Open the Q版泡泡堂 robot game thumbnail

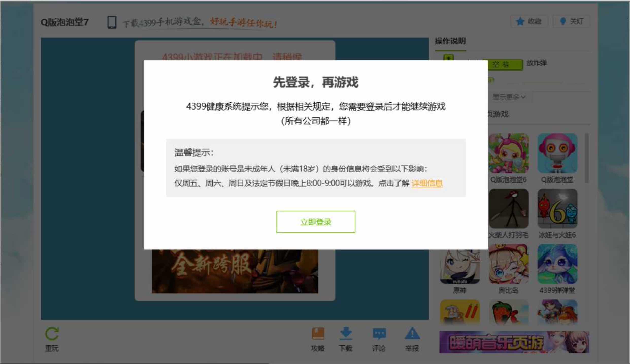(557, 153)
